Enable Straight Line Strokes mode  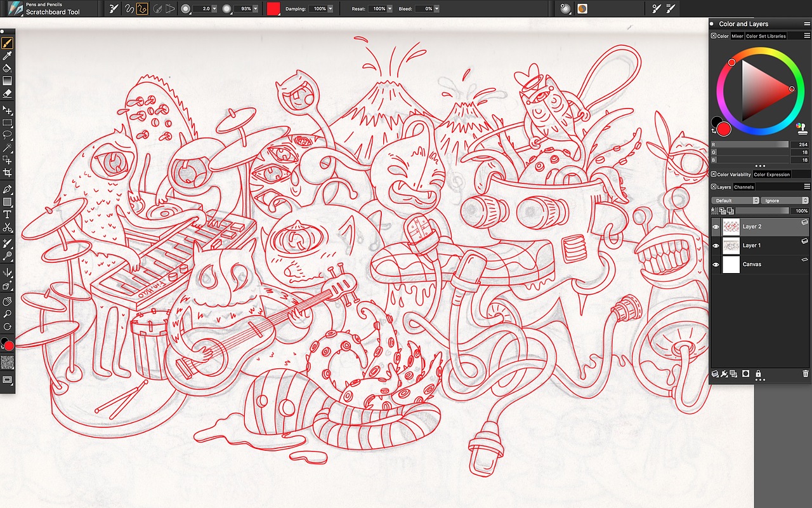click(x=143, y=9)
